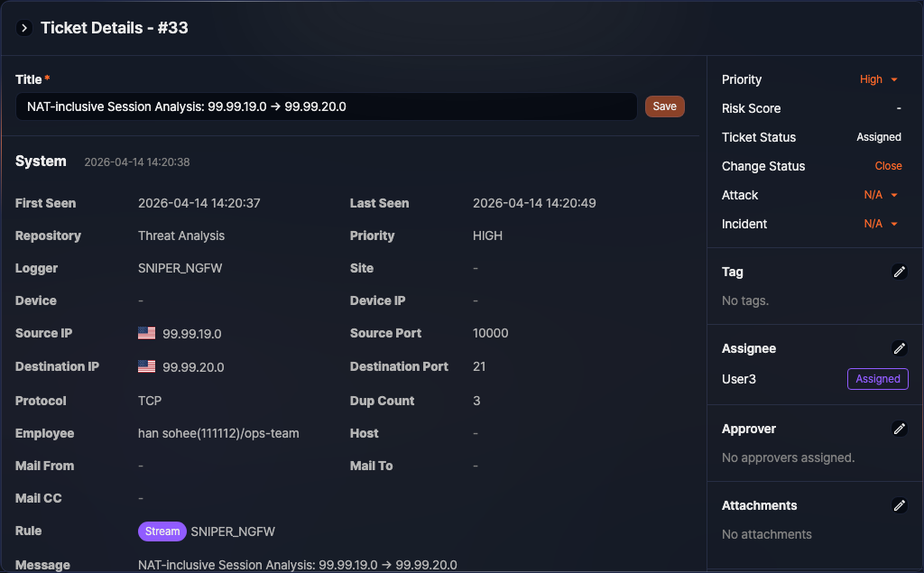Click the Employee value han sohee
The image size is (924, 573).
[218, 433]
